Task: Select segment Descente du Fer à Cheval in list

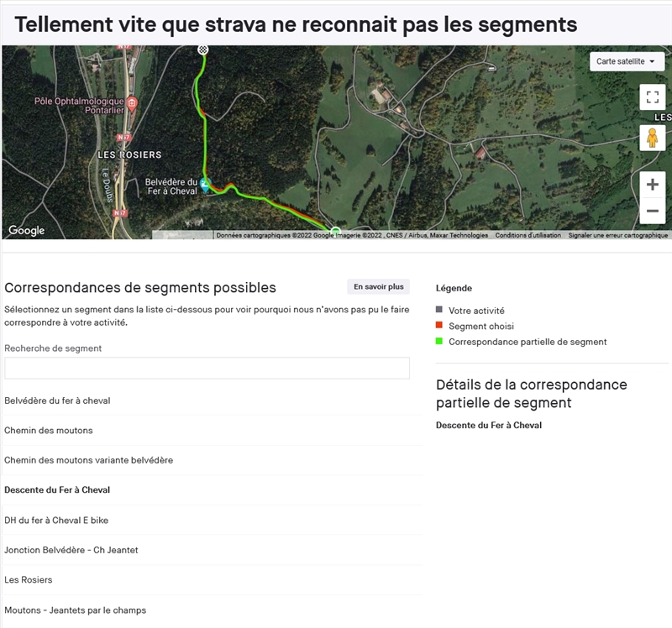Action: (213, 489)
